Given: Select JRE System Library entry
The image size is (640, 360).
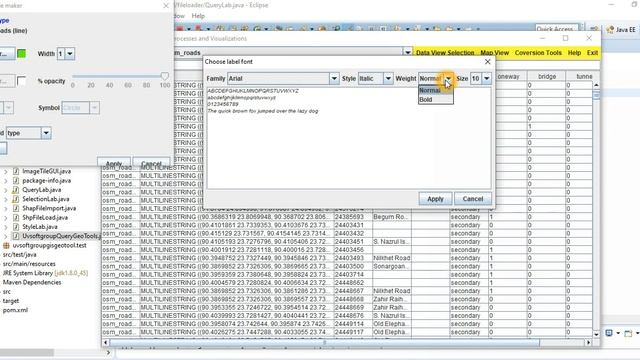Looking at the screenshot, I should coord(45,273).
